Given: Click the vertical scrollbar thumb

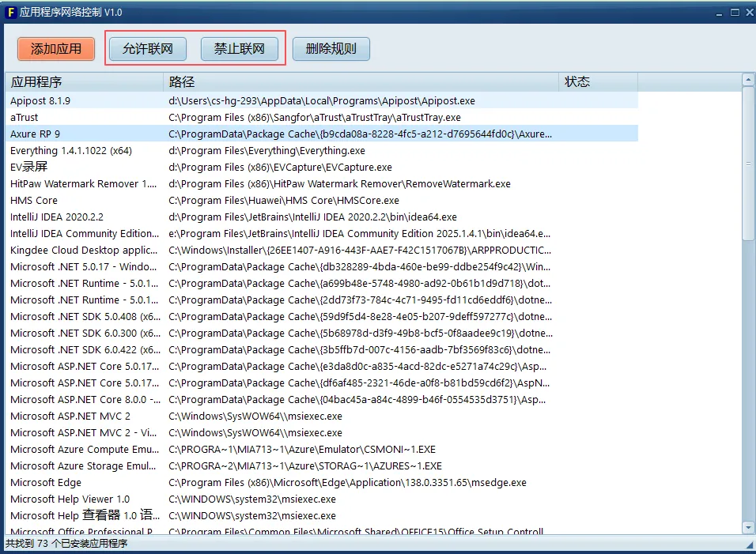Looking at the screenshot, I should click(748, 164).
